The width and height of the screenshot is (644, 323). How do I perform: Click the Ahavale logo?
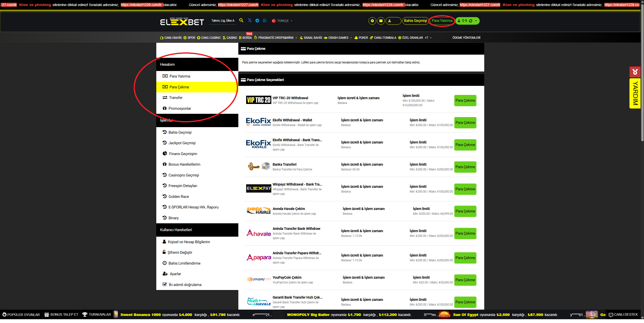click(x=258, y=233)
